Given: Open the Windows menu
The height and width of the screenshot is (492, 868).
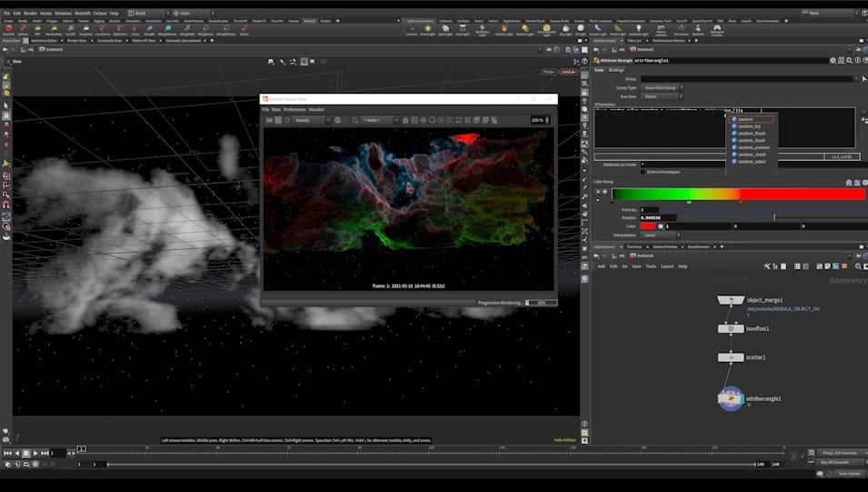Looking at the screenshot, I should pyautogui.click(x=63, y=13).
